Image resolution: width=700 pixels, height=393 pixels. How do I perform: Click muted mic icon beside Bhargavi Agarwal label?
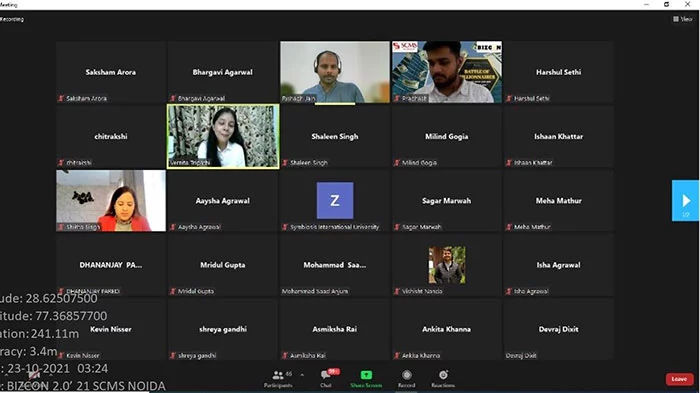(173, 98)
